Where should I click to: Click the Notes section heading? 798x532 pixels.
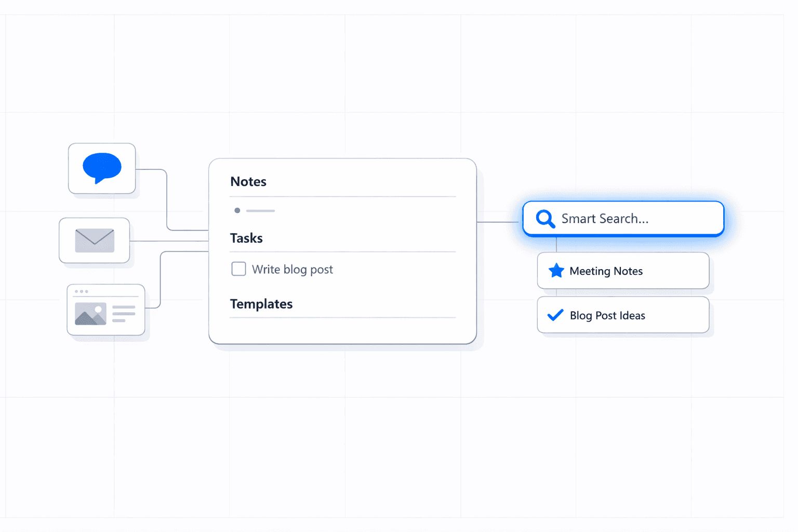pos(248,181)
